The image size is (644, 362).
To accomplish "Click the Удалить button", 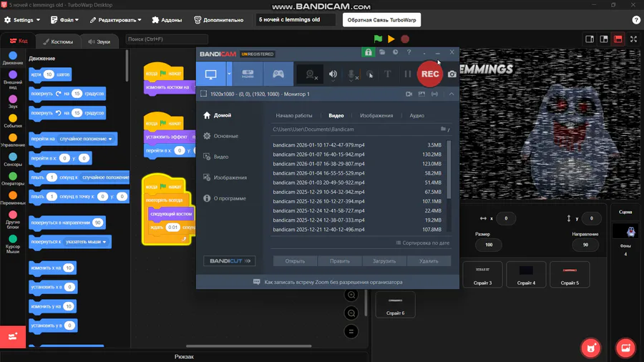I will pos(429,261).
